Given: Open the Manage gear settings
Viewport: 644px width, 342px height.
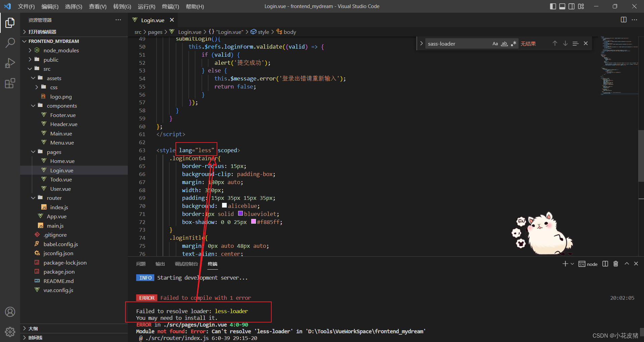Looking at the screenshot, I should pos(10,332).
